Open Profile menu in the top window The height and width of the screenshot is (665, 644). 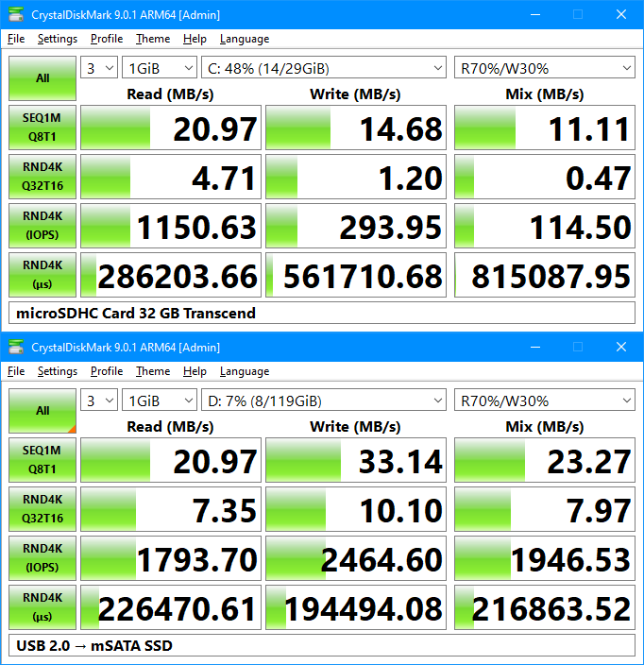pos(107,39)
